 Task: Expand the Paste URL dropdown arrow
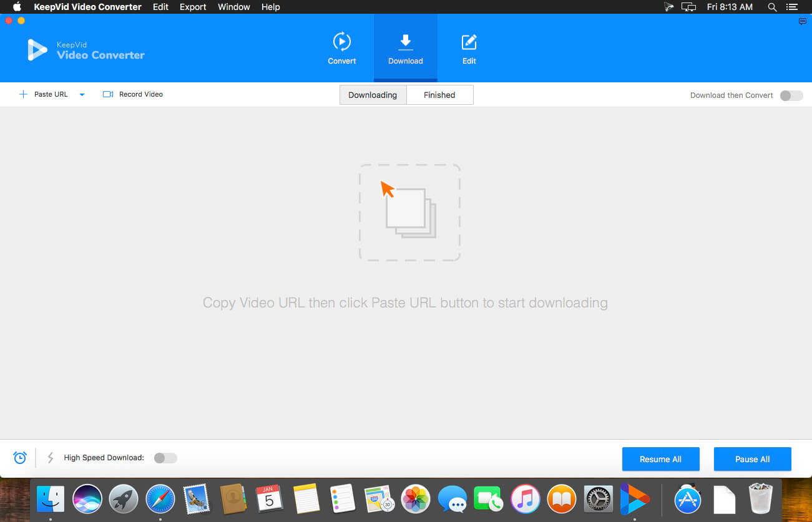pos(82,95)
